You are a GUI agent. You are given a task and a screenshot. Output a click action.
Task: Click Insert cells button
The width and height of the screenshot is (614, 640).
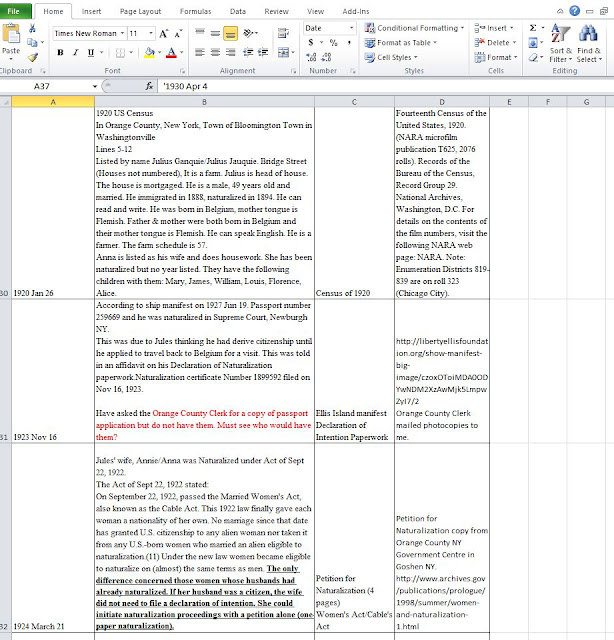point(494,28)
